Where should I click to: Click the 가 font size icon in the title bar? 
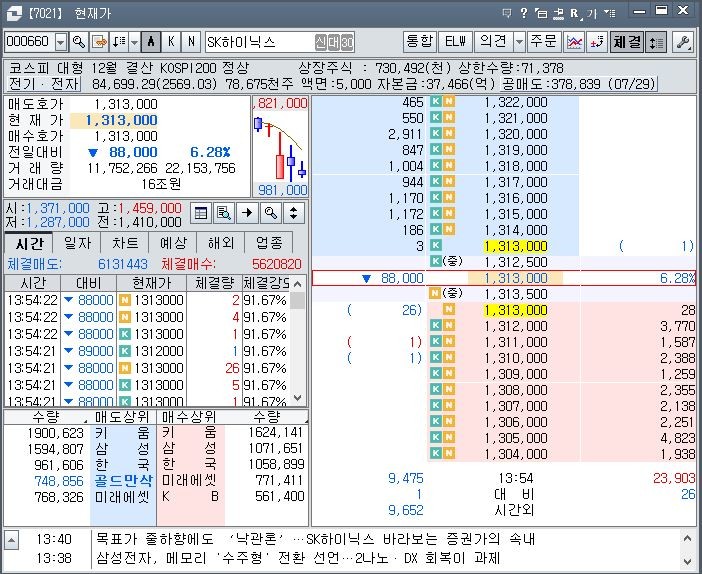click(592, 13)
